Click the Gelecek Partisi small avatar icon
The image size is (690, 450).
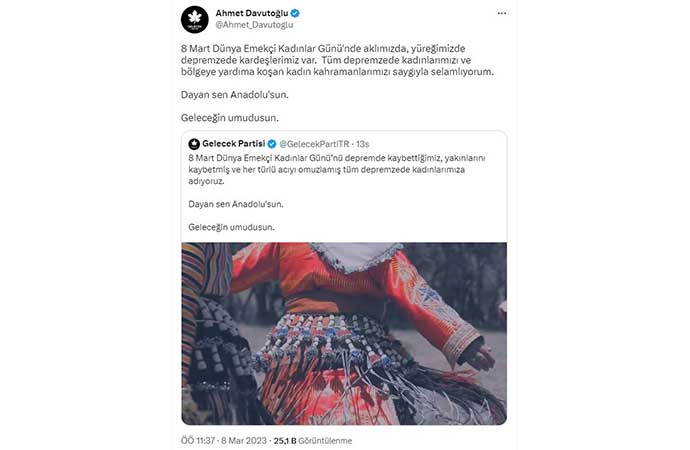(x=194, y=144)
